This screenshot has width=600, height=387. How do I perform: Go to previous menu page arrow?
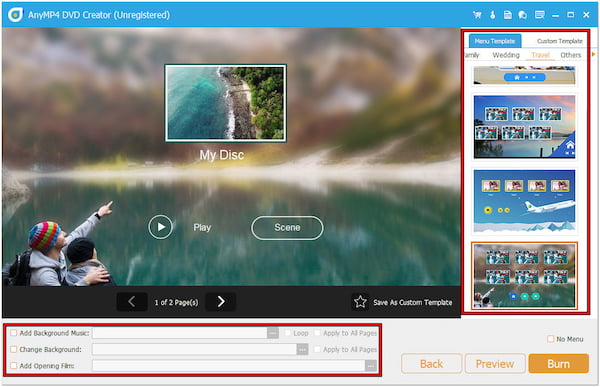tap(132, 302)
